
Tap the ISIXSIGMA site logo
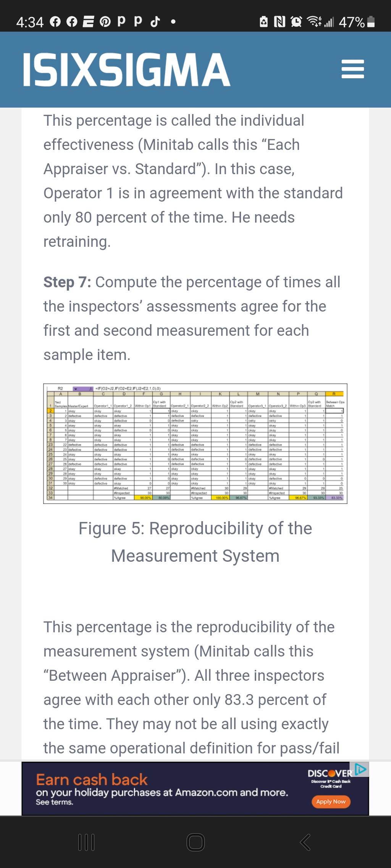(x=126, y=70)
